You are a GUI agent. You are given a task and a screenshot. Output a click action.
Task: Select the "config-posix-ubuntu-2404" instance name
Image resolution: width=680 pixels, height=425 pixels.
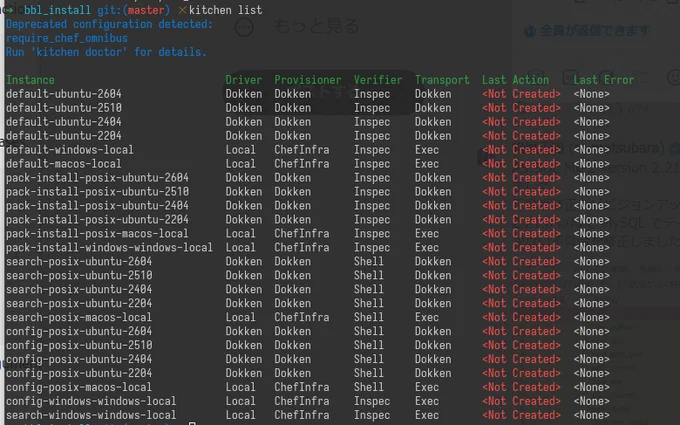pos(79,359)
